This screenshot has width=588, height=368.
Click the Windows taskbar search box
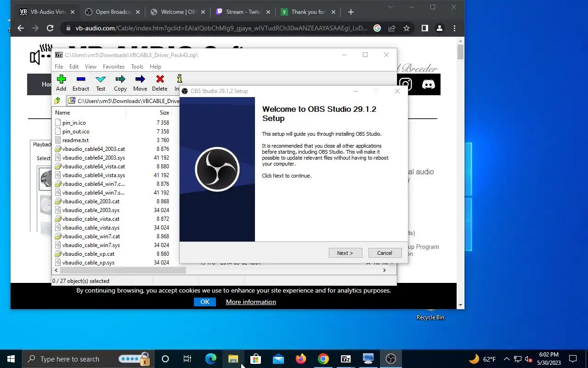pyautogui.click(x=87, y=359)
